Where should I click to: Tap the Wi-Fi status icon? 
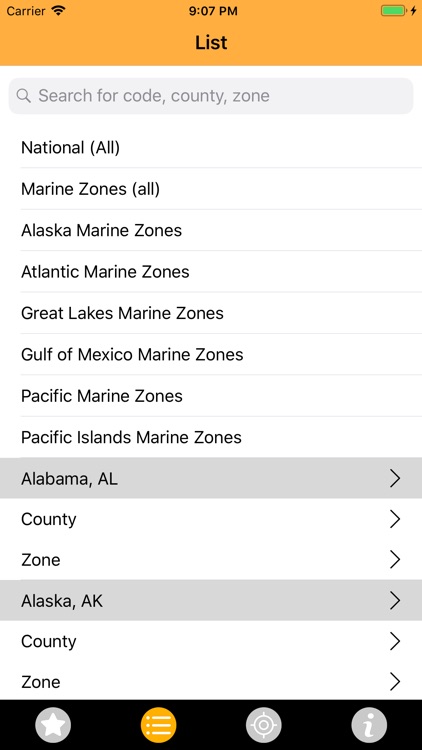(x=59, y=11)
